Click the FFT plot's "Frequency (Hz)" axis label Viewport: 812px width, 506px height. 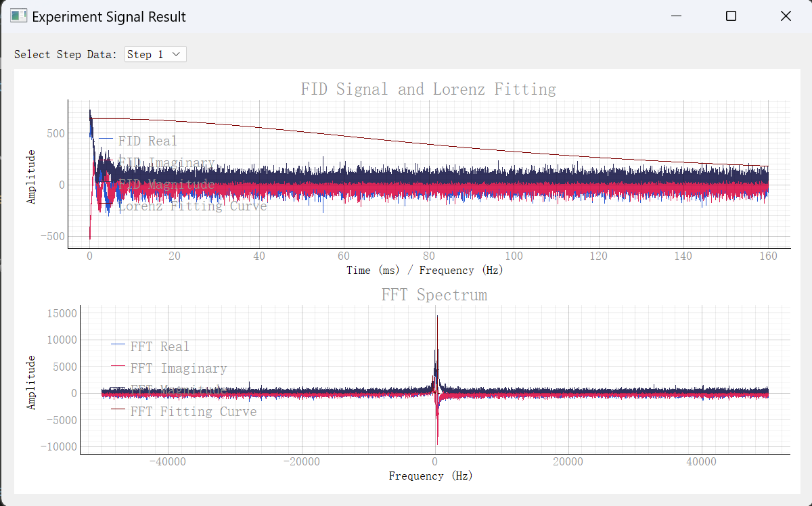(430, 476)
